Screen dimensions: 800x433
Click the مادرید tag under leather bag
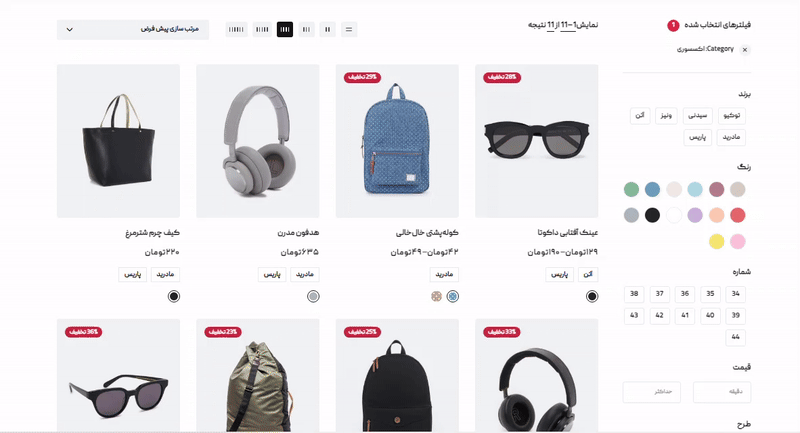click(165, 274)
